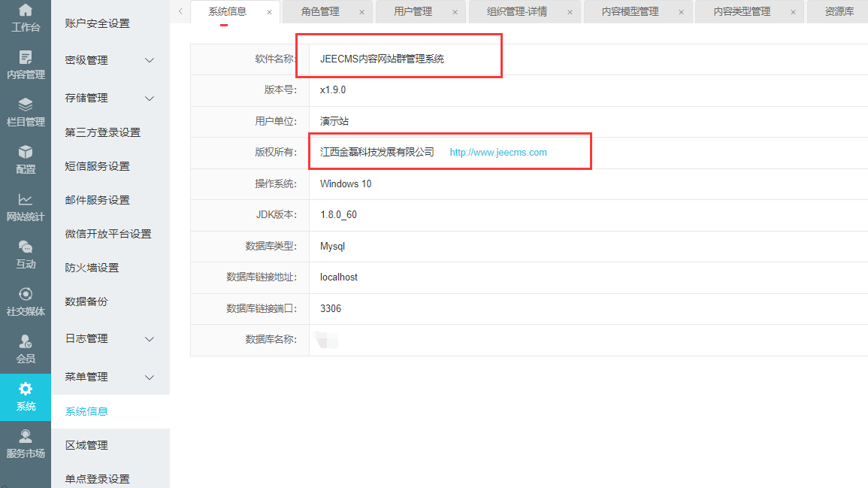This screenshot has height=488, width=868.
Task: Switch to the 资源库 tab
Action: (x=839, y=11)
